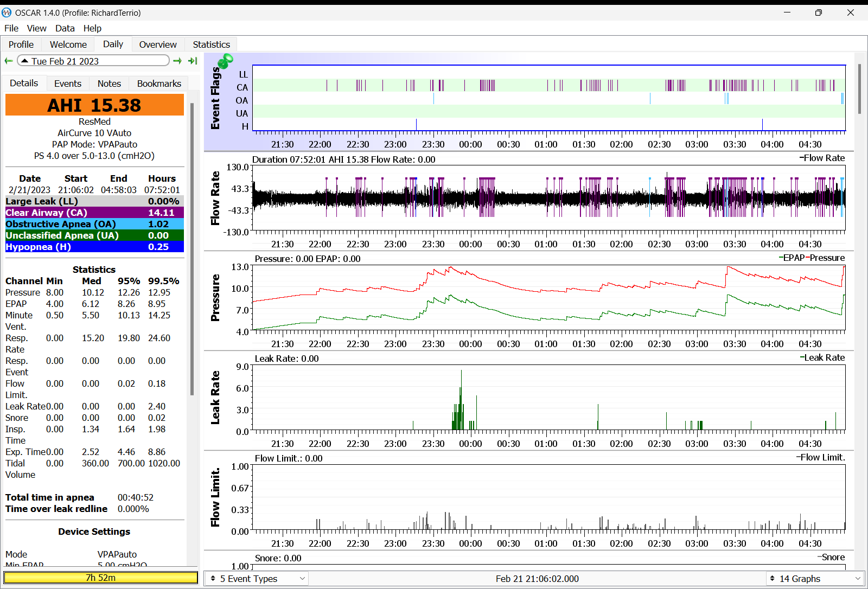This screenshot has width=868, height=589.
Task: Click the OA event flag row
Action: [x=549, y=98]
